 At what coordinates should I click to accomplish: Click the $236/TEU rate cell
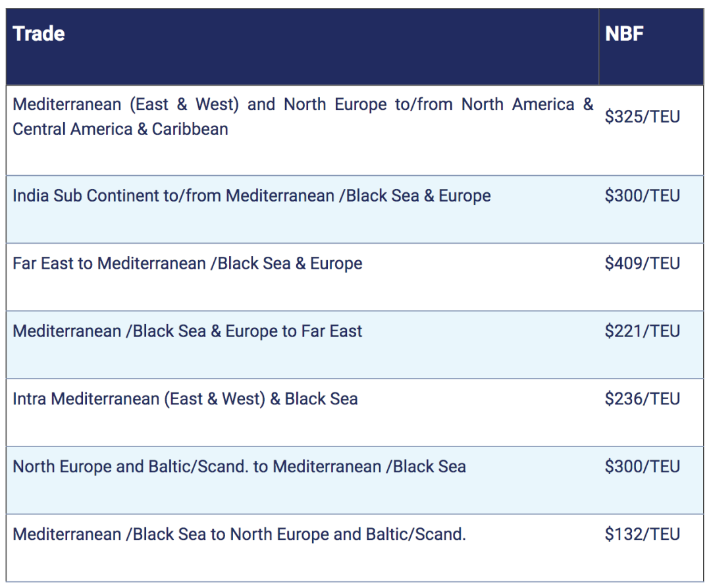pos(642,399)
